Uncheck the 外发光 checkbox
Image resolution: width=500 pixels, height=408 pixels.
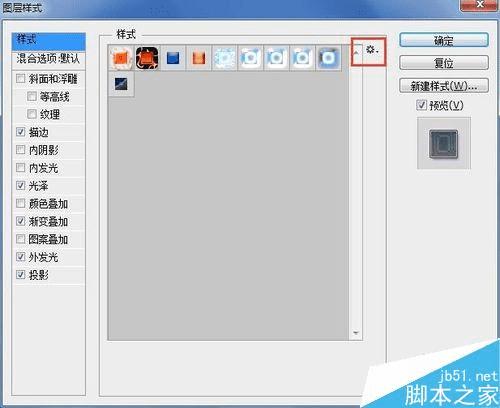20,257
